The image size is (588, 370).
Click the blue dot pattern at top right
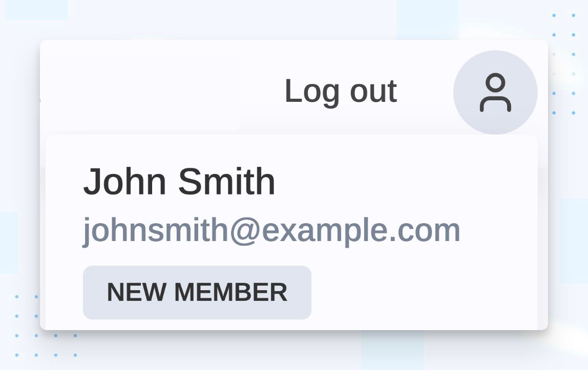click(563, 64)
